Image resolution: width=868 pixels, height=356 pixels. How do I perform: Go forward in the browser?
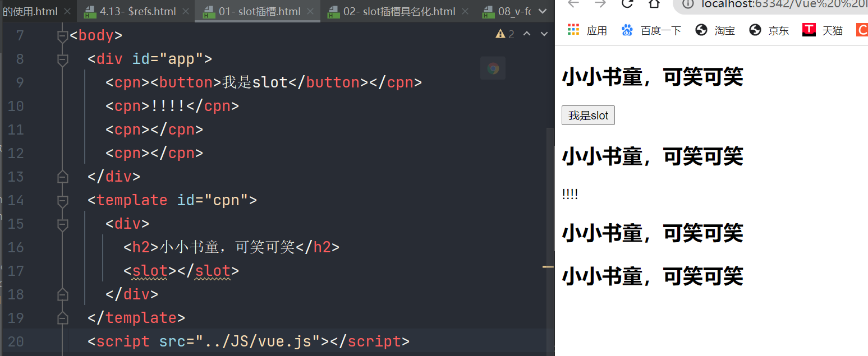click(600, 4)
